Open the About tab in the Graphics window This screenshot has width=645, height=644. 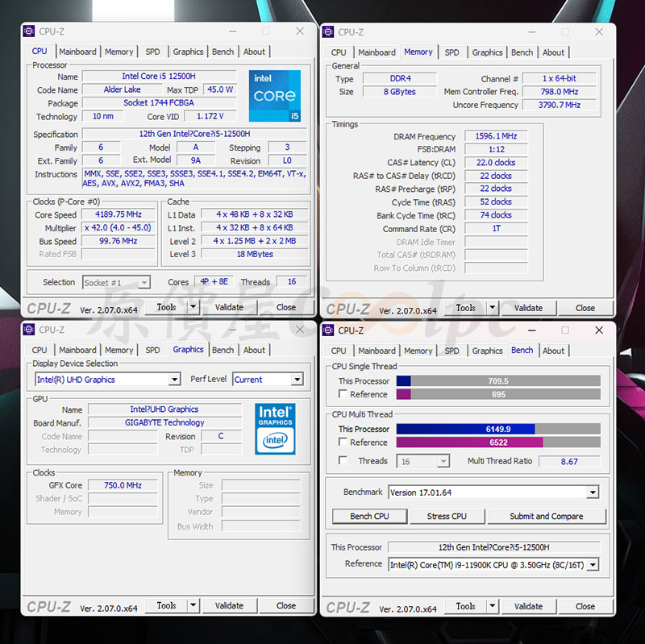(254, 350)
